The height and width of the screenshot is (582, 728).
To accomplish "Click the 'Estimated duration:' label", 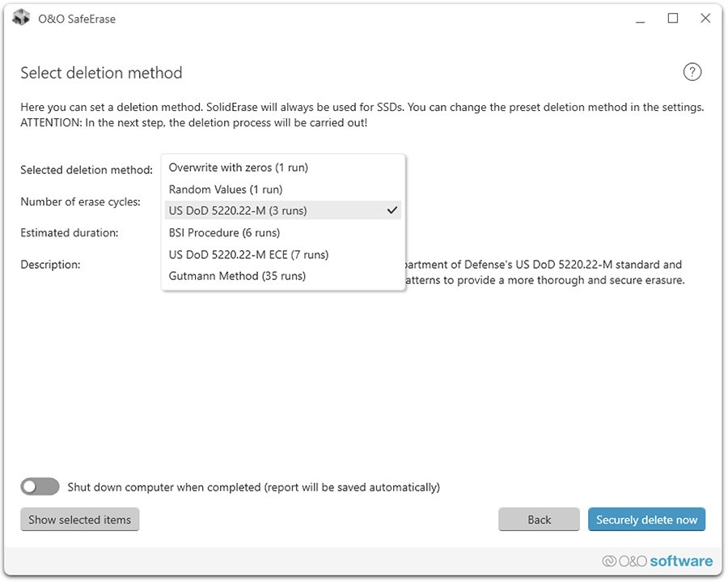I will tap(70, 232).
